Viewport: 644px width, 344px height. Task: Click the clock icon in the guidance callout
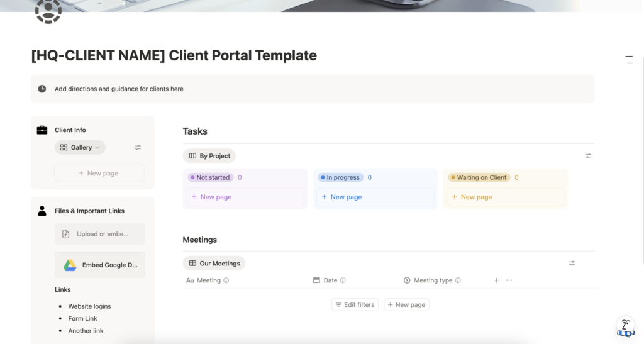pyautogui.click(x=42, y=89)
